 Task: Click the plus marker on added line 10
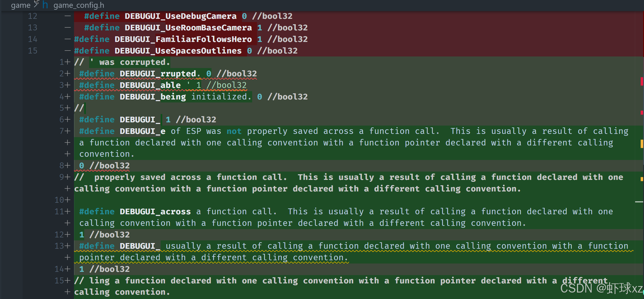tap(68, 200)
